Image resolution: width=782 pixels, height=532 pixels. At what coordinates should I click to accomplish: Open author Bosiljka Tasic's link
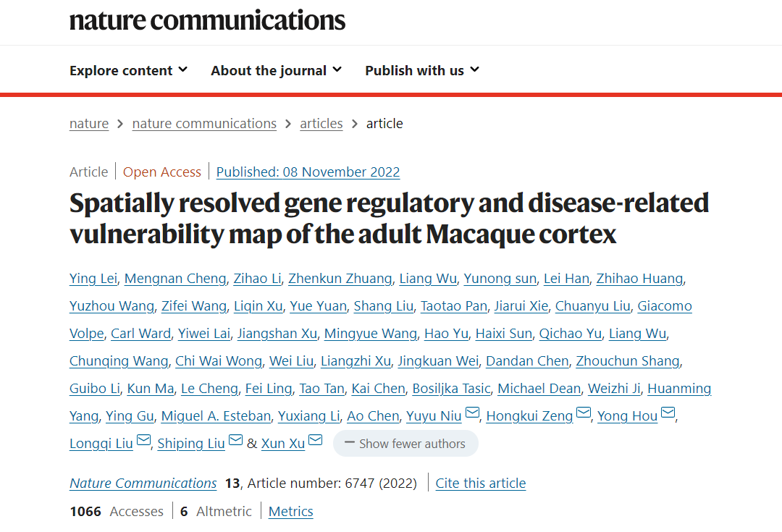(451, 389)
